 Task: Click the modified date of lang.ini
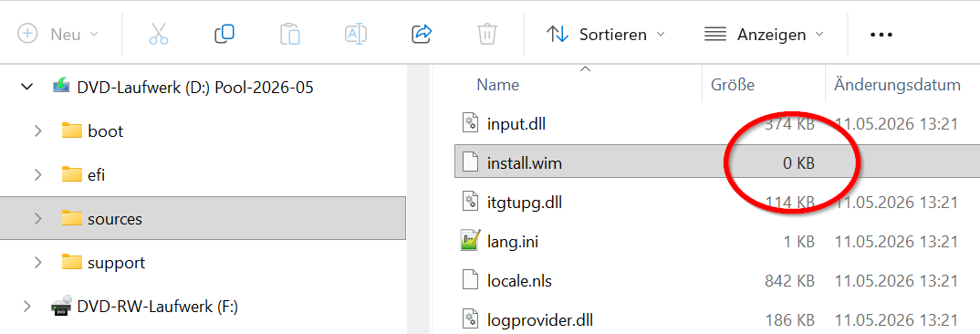tap(897, 242)
